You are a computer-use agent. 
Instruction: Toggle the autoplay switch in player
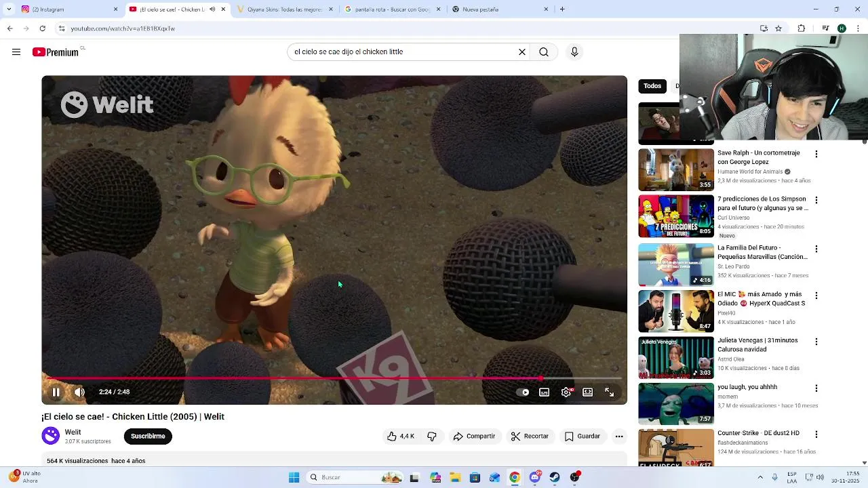click(x=523, y=392)
